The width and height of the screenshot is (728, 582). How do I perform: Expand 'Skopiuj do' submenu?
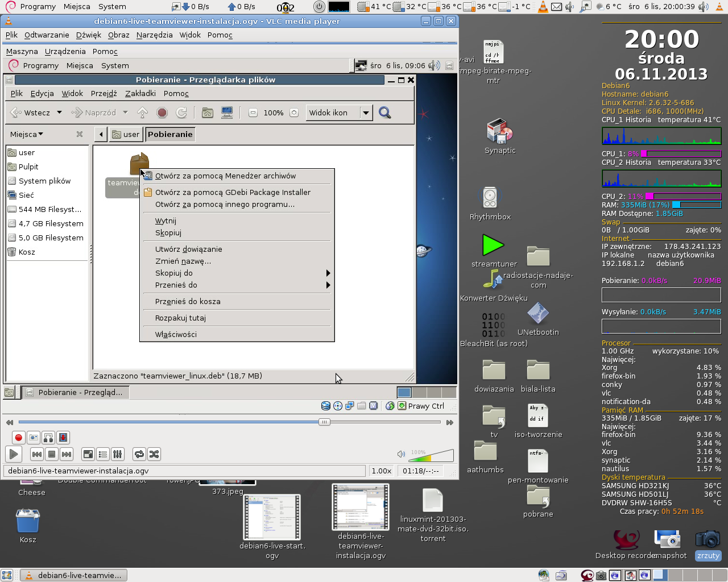pos(237,273)
